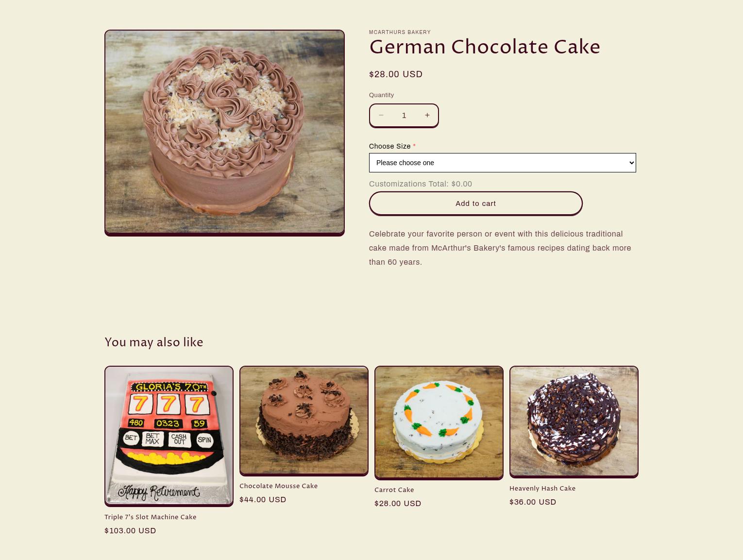The width and height of the screenshot is (743, 560).
Task: Click the $103.00 USD price text
Action: click(x=130, y=531)
